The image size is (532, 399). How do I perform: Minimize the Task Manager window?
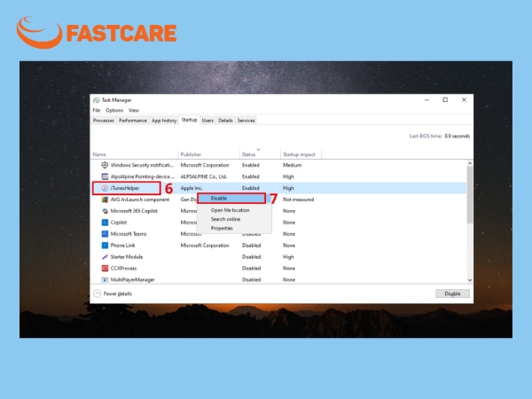click(426, 99)
